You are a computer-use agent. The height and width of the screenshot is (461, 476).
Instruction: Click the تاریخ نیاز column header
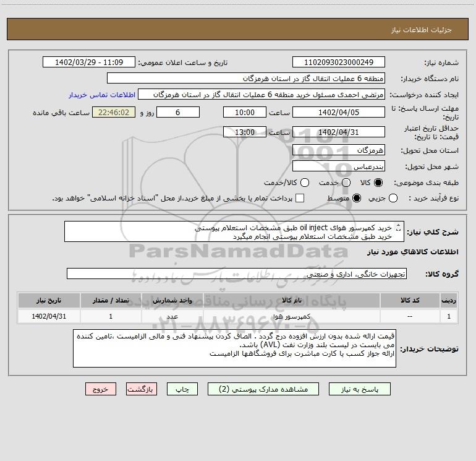pos(49,300)
